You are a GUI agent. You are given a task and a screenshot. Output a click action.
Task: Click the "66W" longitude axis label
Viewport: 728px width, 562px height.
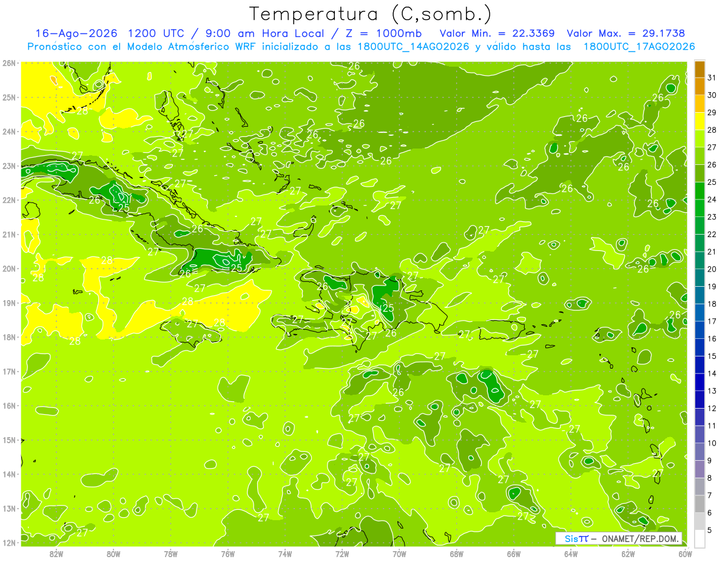pos(514,554)
